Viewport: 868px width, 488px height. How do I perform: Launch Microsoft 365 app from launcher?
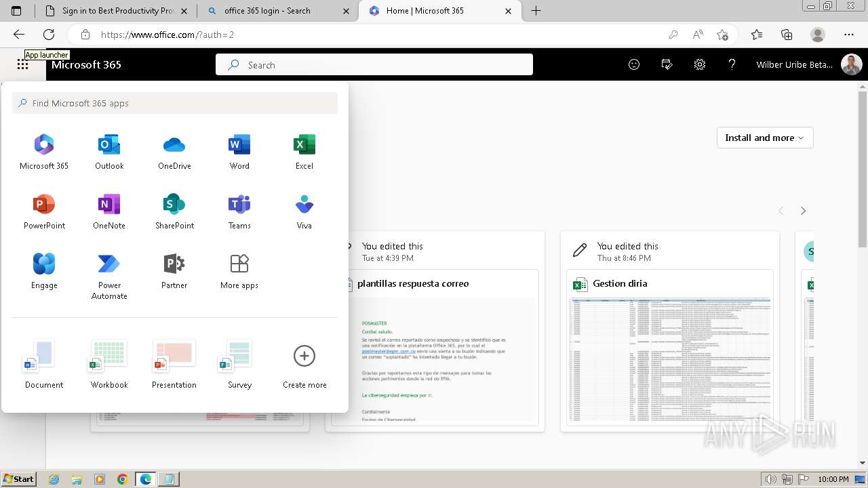[x=44, y=152]
